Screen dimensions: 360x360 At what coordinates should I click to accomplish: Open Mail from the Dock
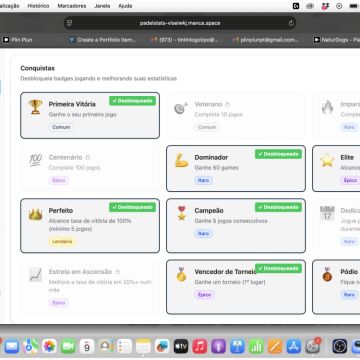coord(12,347)
